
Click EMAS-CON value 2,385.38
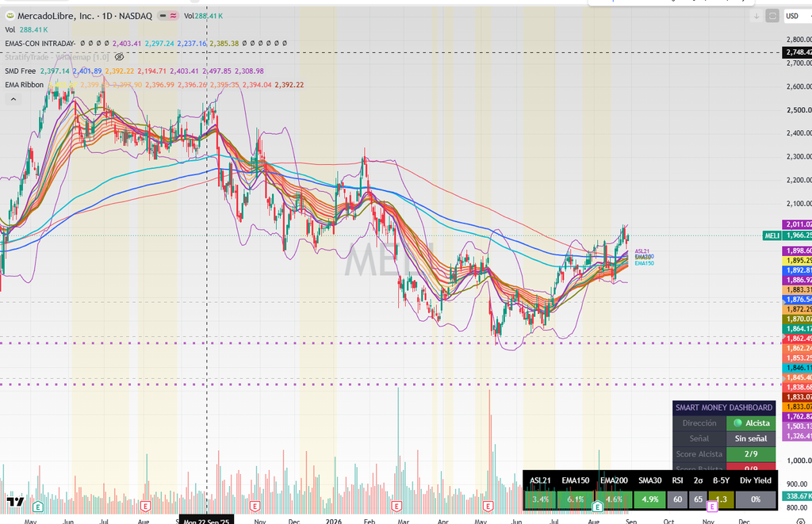click(x=224, y=44)
